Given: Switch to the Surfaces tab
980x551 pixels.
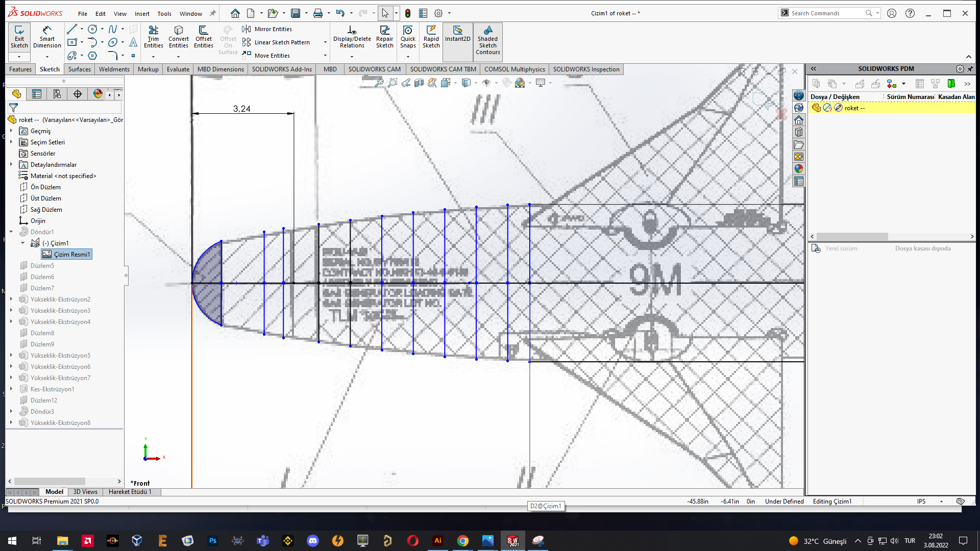Looking at the screenshot, I should pos(79,69).
